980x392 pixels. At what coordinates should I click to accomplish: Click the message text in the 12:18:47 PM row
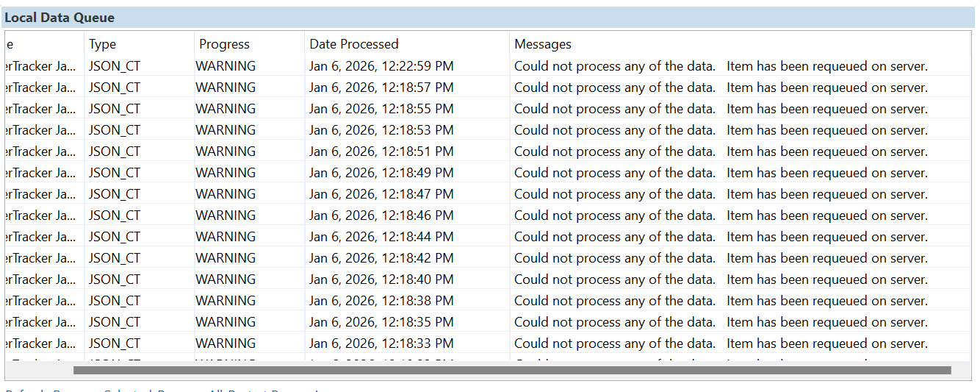point(720,194)
